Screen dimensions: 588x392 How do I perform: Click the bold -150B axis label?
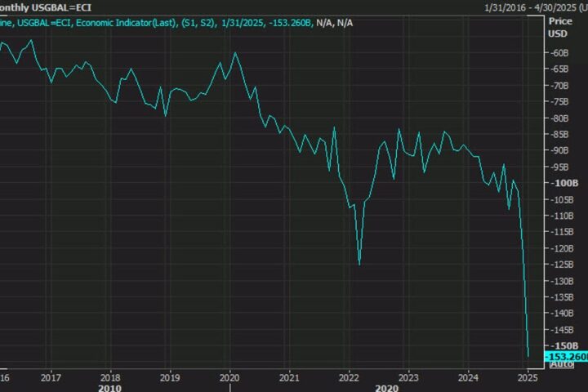(561, 346)
